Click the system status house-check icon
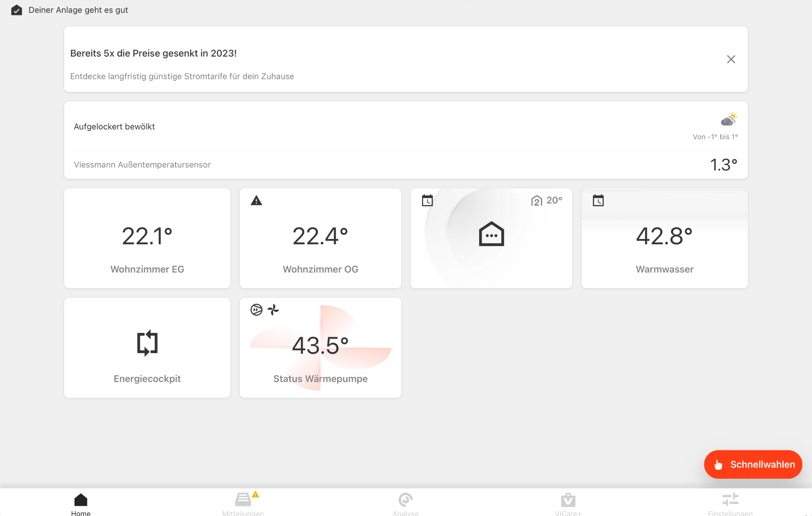This screenshot has height=516, width=812. click(x=16, y=10)
